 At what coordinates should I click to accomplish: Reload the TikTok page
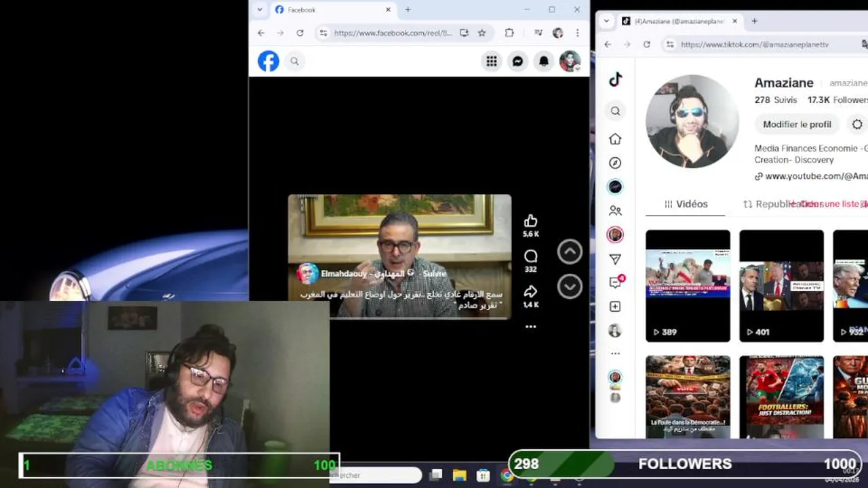647,44
